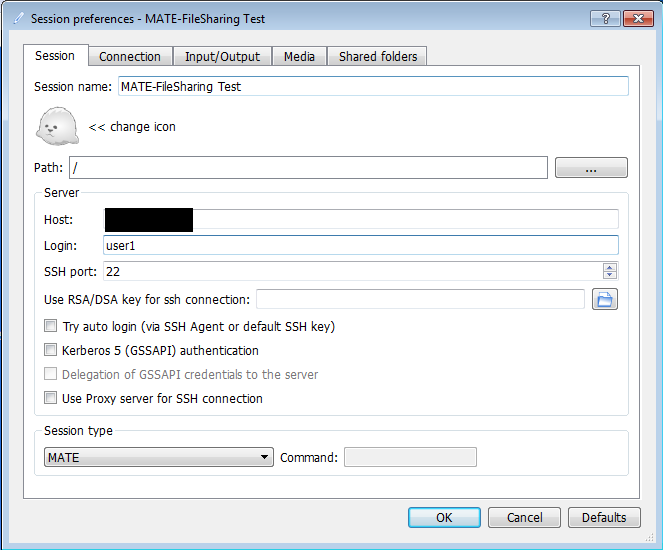The width and height of the screenshot is (663, 550).
Task: Enable Try auto login checkbox
Action: click(x=50, y=326)
